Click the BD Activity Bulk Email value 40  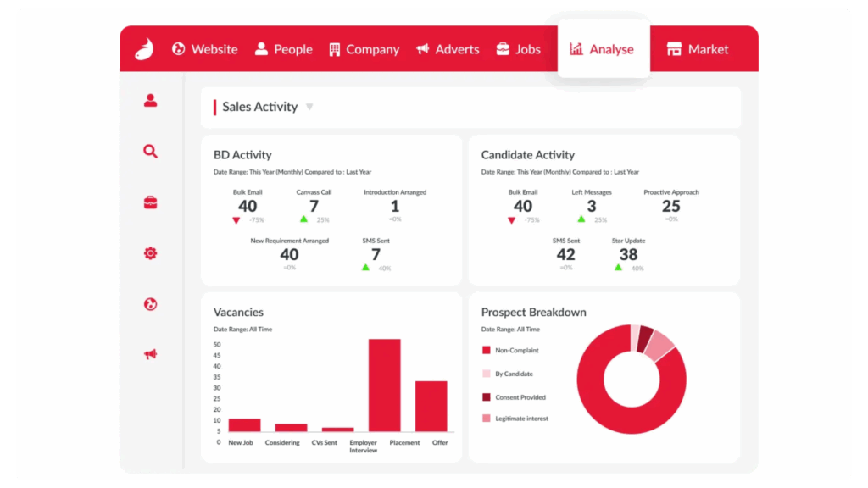[x=248, y=206]
